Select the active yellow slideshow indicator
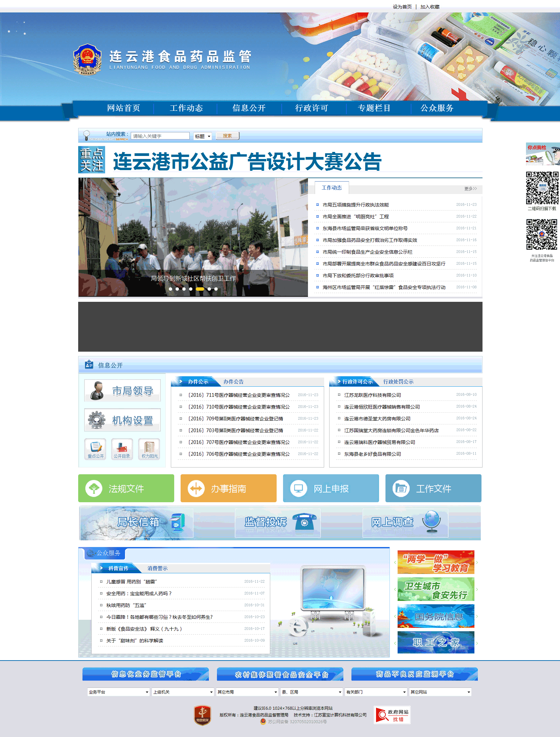Viewport: 560px width, 737px height. (x=200, y=289)
